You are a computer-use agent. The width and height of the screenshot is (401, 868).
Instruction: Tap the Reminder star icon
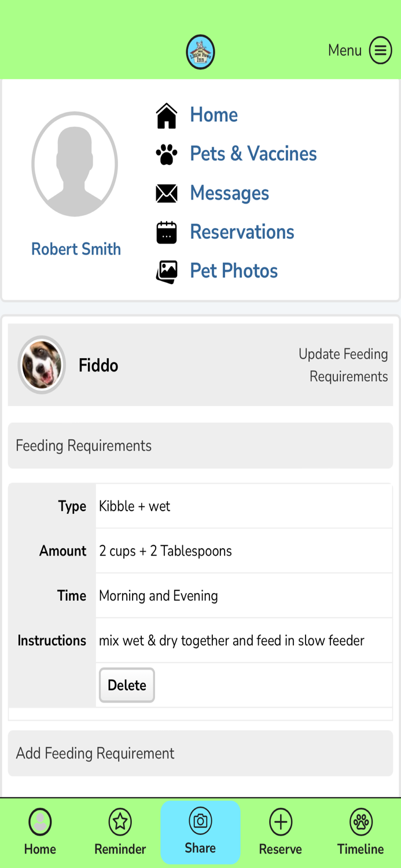120,822
